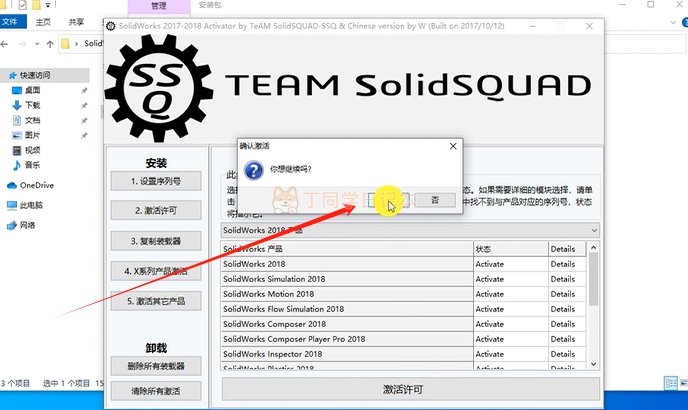The height and width of the screenshot is (410, 688).
Task: Open the quick access toolbar customize dropdown
Action: click(x=48, y=5)
